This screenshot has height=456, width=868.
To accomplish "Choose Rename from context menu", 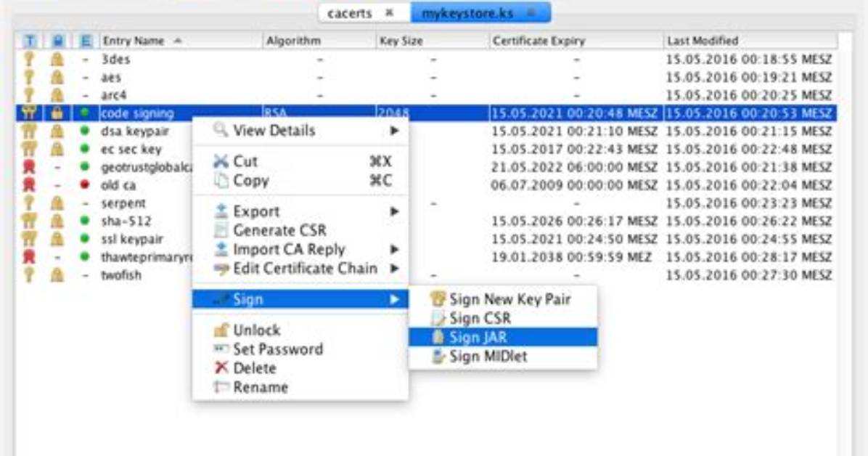I will pos(300,387).
